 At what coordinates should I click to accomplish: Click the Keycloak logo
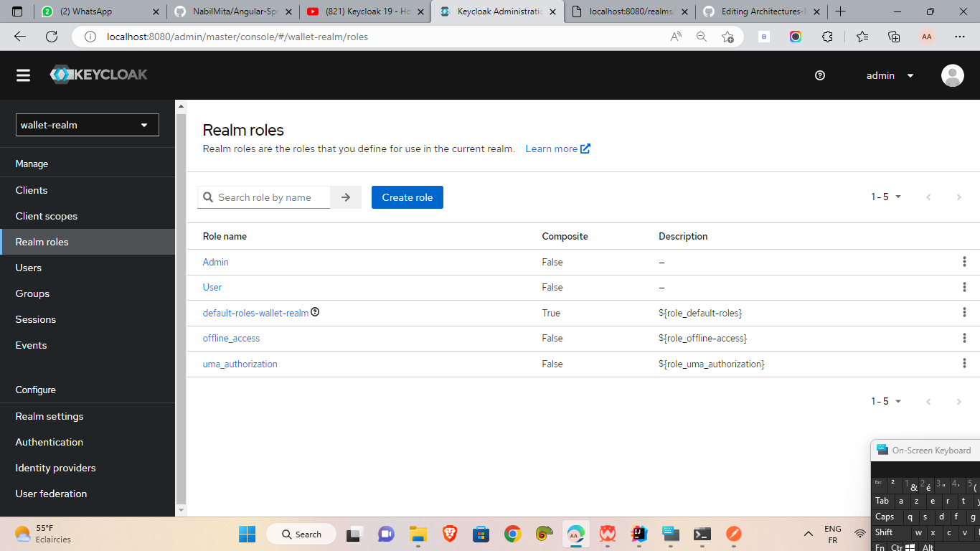click(98, 74)
